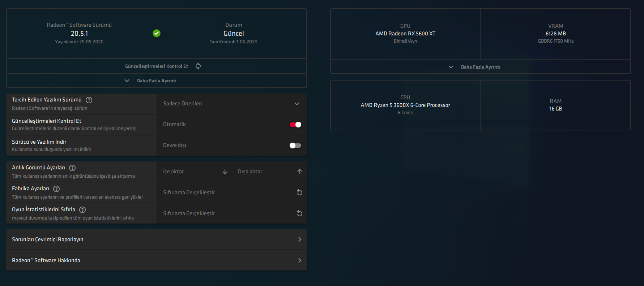Click the up arrow icon for Dışa aktar
This screenshot has height=286, width=644.
point(300,172)
